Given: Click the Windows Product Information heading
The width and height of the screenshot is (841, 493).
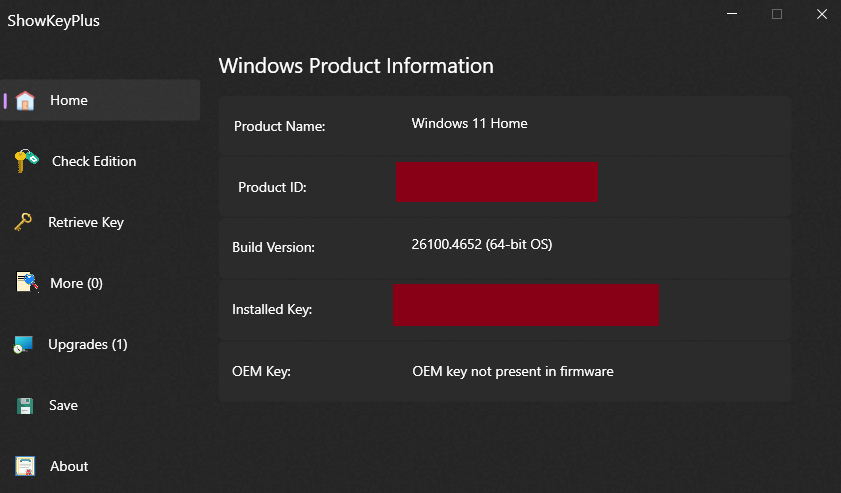Looking at the screenshot, I should (356, 66).
